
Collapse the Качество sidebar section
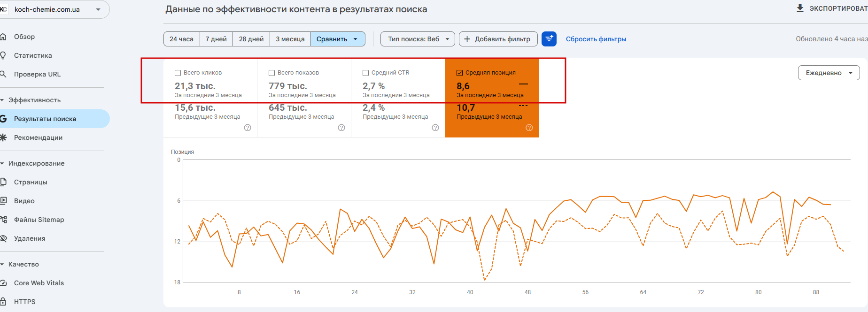[x=2, y=264]
